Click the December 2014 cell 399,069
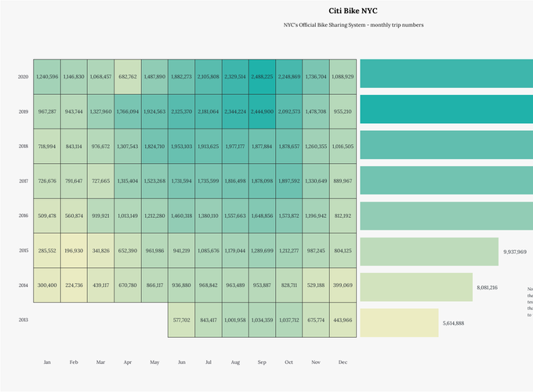Screen dimensions: 533x392 [x=343, y=285]
